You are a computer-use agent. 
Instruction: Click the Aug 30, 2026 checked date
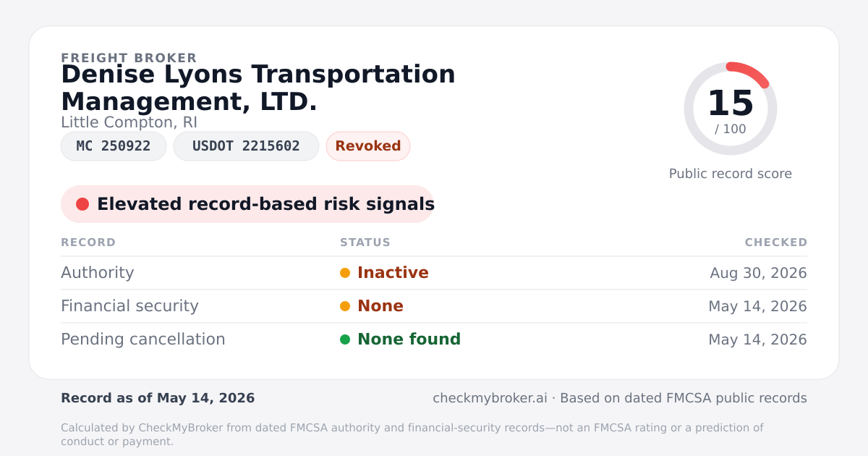pos(758,273)
